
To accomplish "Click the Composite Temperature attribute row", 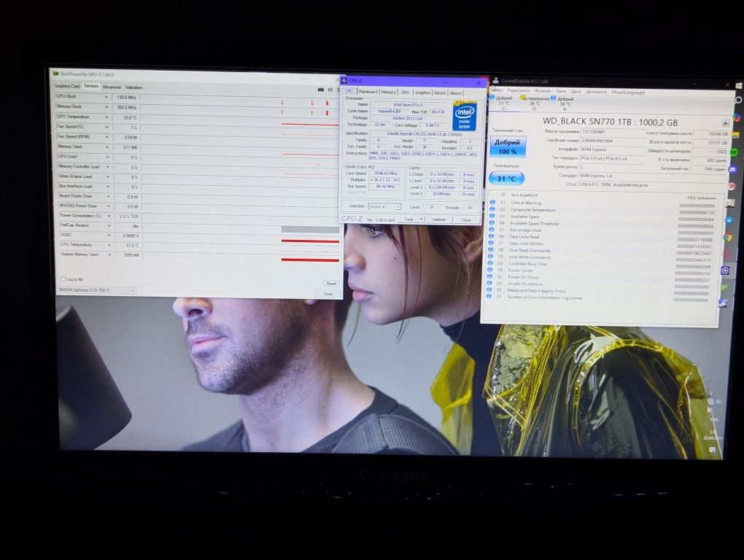I will tap(603, 209).
